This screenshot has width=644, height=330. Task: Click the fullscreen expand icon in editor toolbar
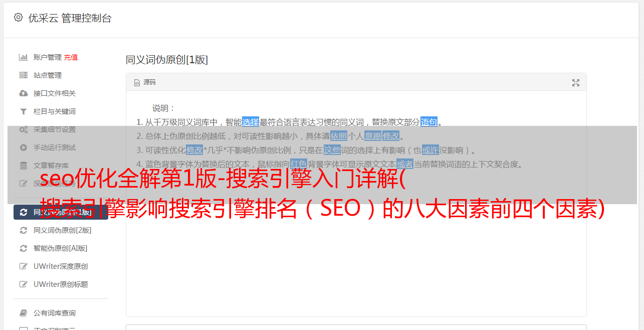[x=576, y=83]
